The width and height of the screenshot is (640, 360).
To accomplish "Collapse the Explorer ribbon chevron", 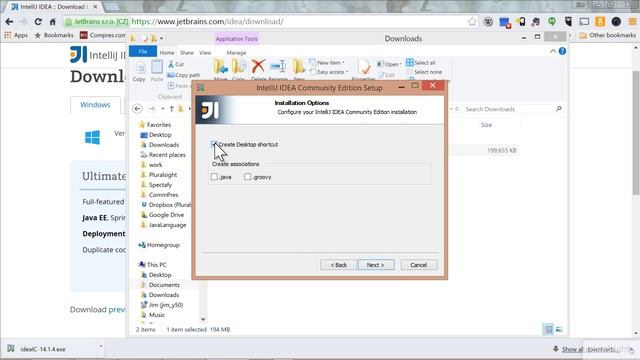I will pos(553,51).
